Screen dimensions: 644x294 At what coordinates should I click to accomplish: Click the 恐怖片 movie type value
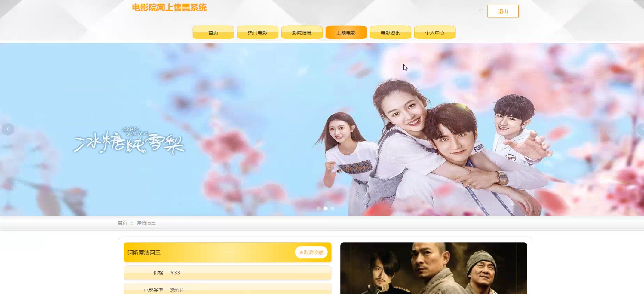177,290
